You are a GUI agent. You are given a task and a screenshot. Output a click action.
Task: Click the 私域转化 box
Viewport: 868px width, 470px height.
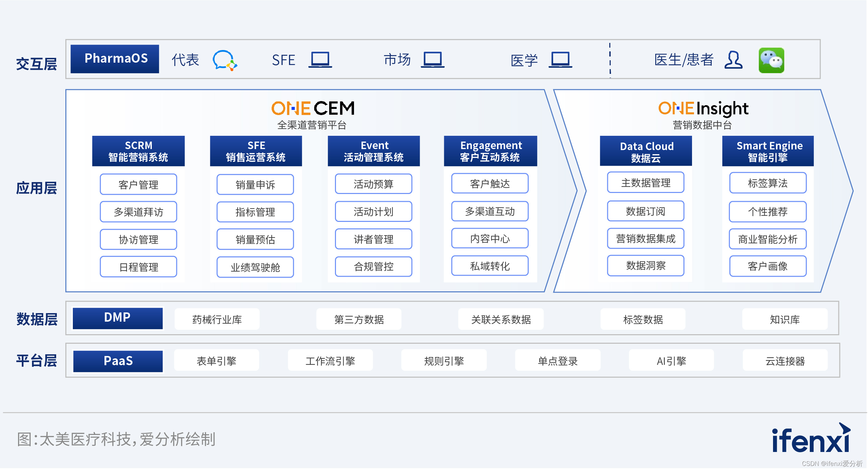490,266
